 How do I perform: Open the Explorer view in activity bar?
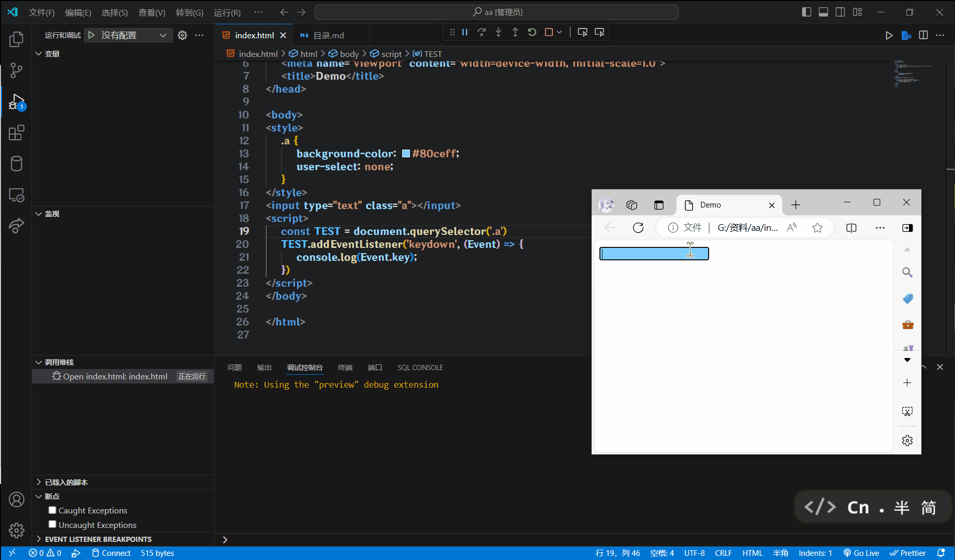17,39
